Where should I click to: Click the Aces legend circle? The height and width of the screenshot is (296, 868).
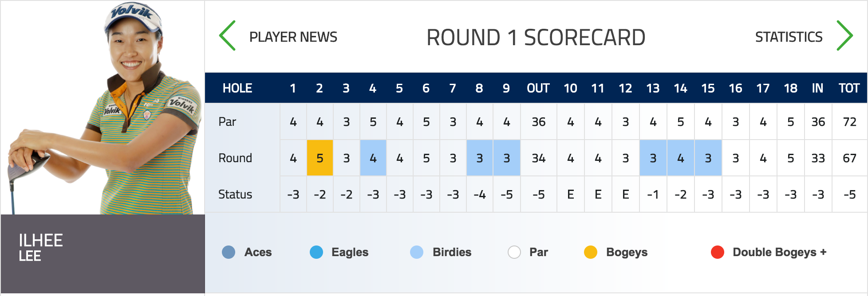(x=229, y=252)
